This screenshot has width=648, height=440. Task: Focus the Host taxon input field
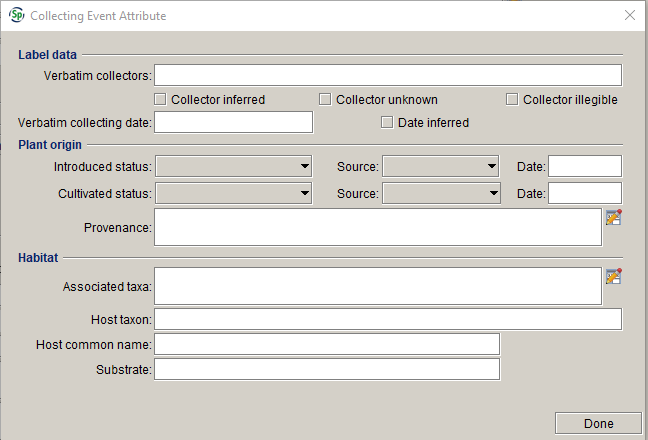click(x=388, y=319)
